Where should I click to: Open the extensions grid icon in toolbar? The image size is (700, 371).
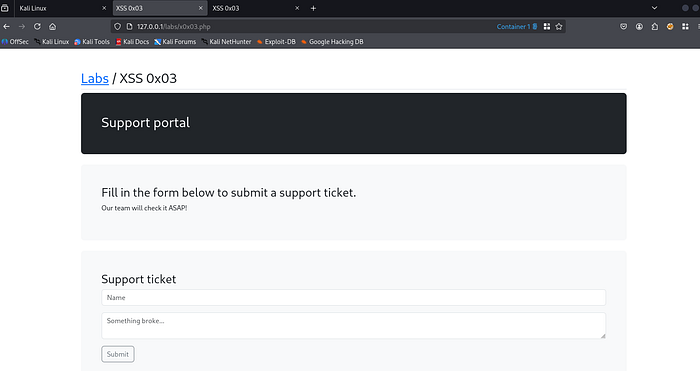[685, 27]
